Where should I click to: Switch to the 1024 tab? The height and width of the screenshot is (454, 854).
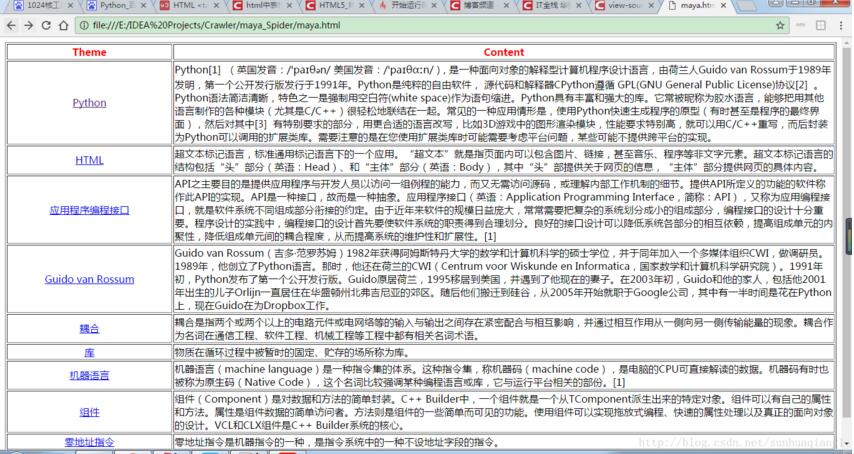[44, 5]
